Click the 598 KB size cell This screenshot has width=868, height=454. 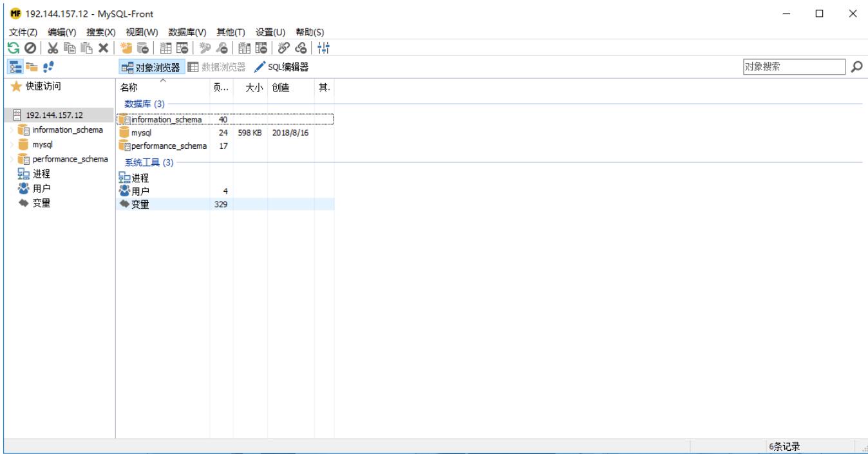250,133
